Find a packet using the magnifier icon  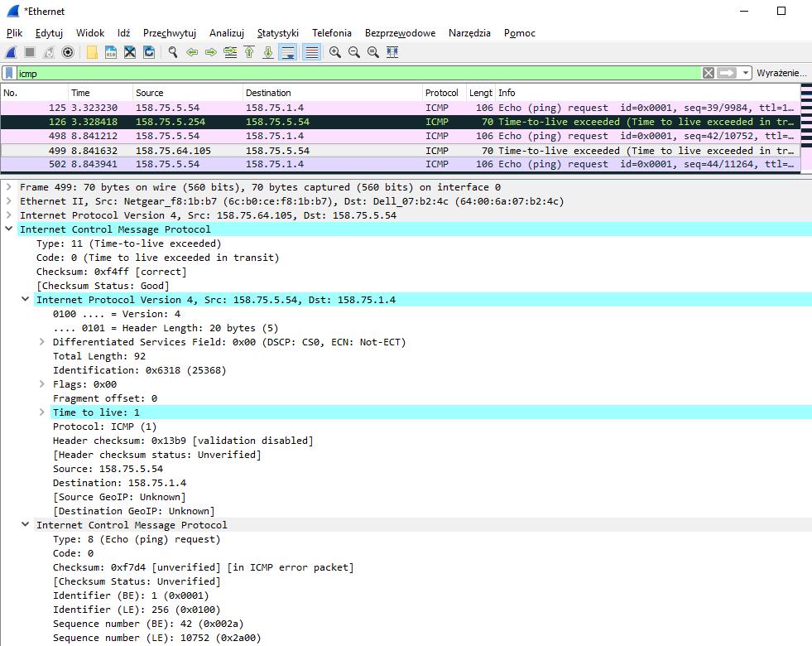tap(173, 52)
